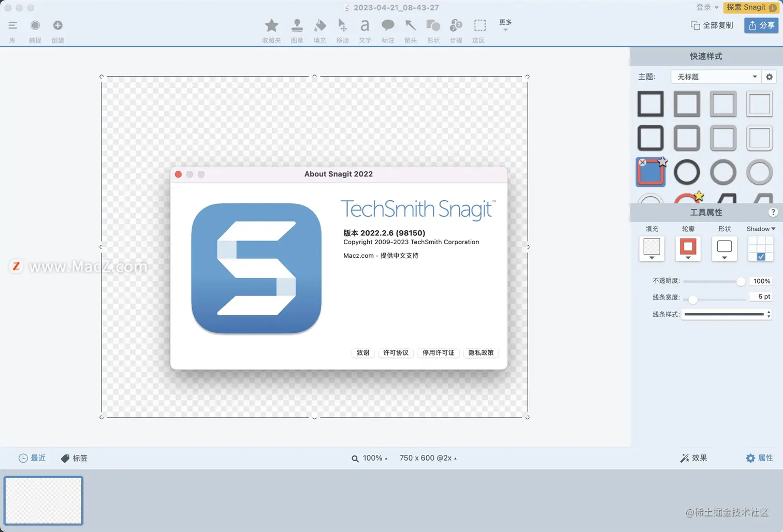Open the Properties panel

[x=759, y=458]
